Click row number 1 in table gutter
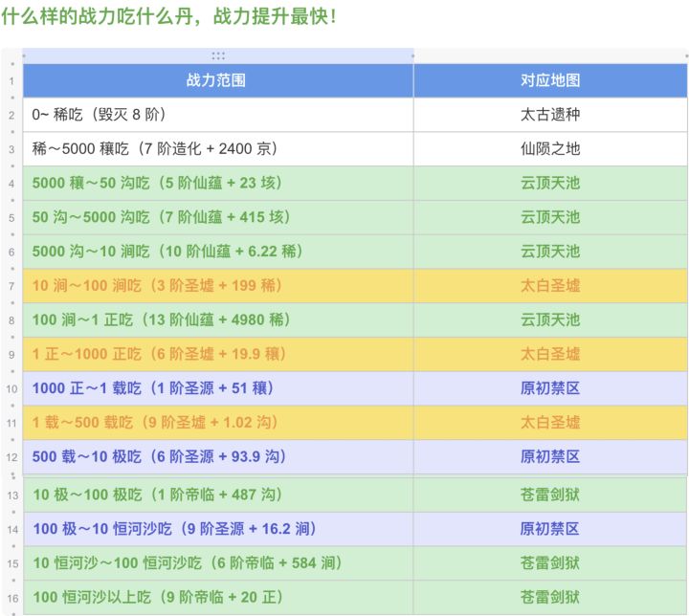 (11, 81)
